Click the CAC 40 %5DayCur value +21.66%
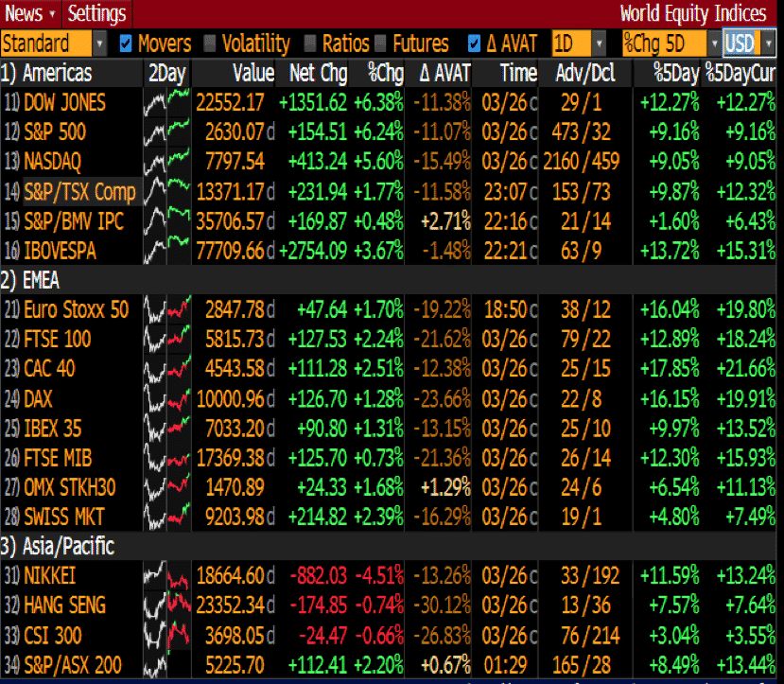 [746, 369]
